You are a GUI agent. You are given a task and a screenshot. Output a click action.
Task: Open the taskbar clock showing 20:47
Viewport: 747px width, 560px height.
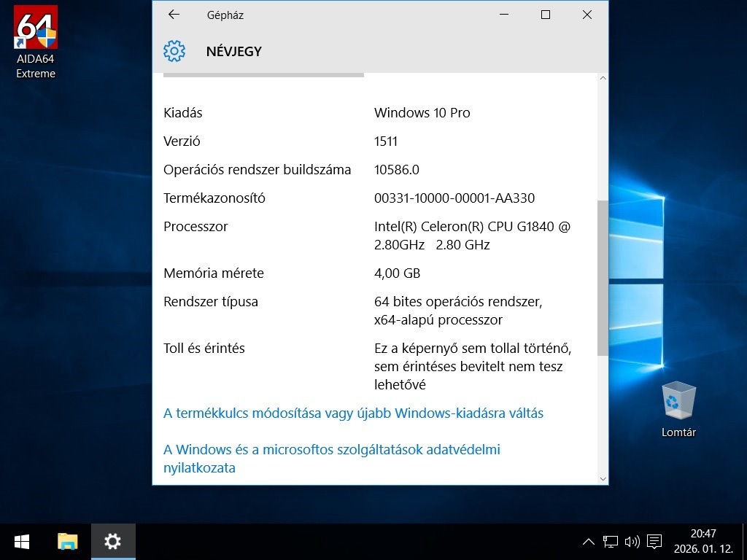coord(704,542)
